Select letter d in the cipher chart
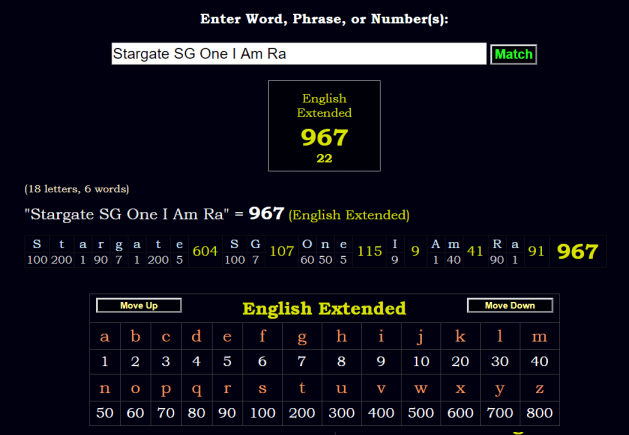Viewport: 629px width, 435px height. pyautogui.click(x=196, y=336)
